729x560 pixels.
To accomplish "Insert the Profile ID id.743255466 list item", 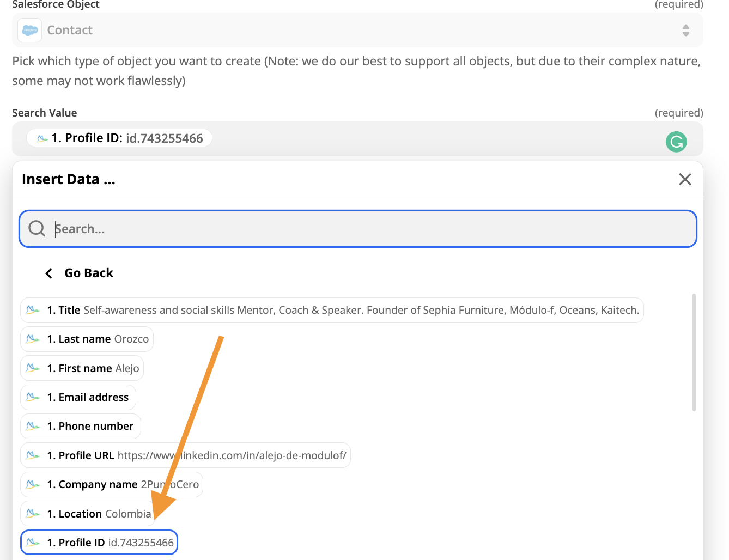I will point(99,543).
